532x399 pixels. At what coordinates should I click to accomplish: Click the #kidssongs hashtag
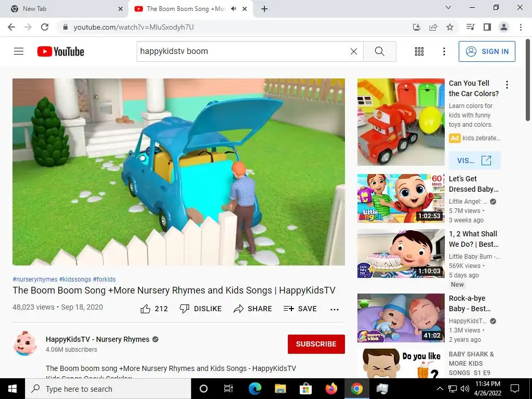point(75,279)
